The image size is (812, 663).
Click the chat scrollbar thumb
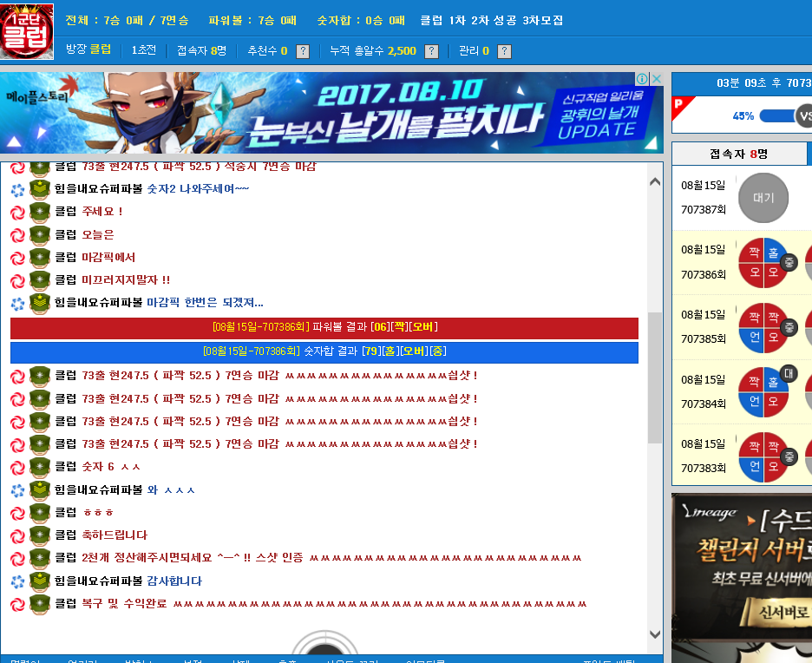coord(655,377)
